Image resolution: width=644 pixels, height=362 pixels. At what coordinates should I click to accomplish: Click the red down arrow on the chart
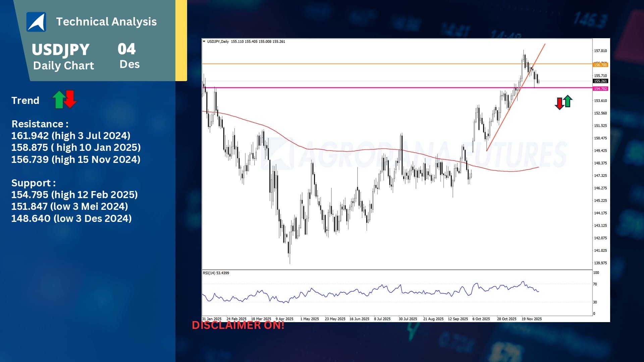559,103
